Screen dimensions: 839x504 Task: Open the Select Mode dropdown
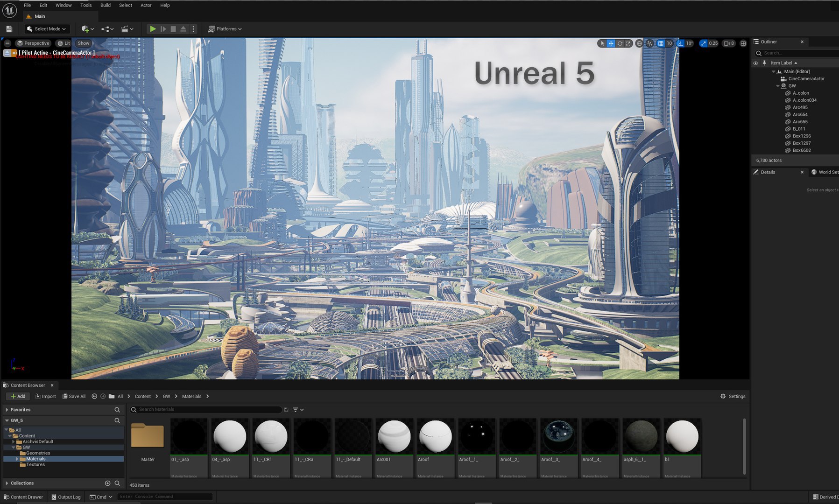point(47,29)
